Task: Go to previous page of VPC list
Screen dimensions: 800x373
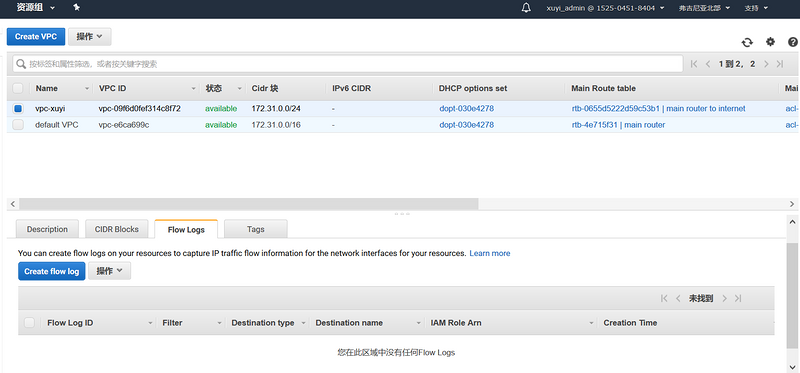Action: (x=708, y=64)
